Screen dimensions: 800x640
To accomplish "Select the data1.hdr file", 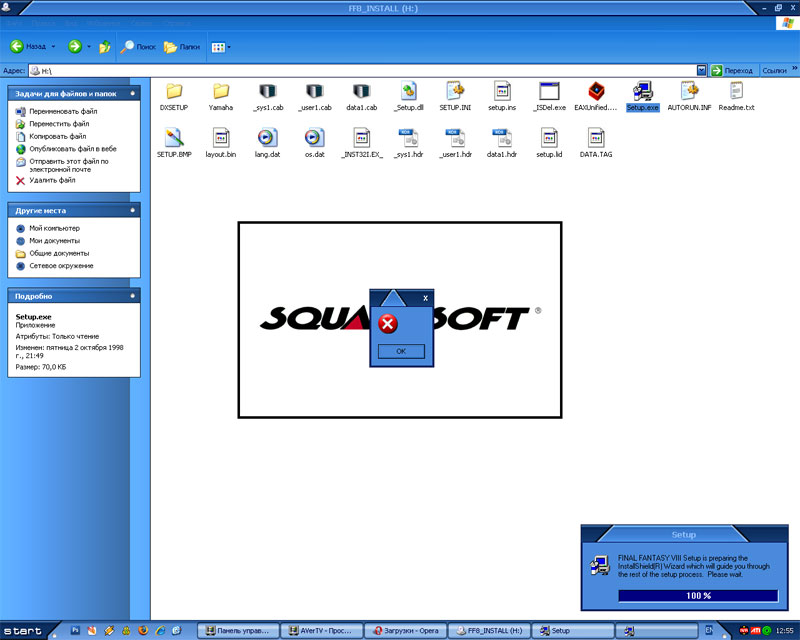I will 502,143.
